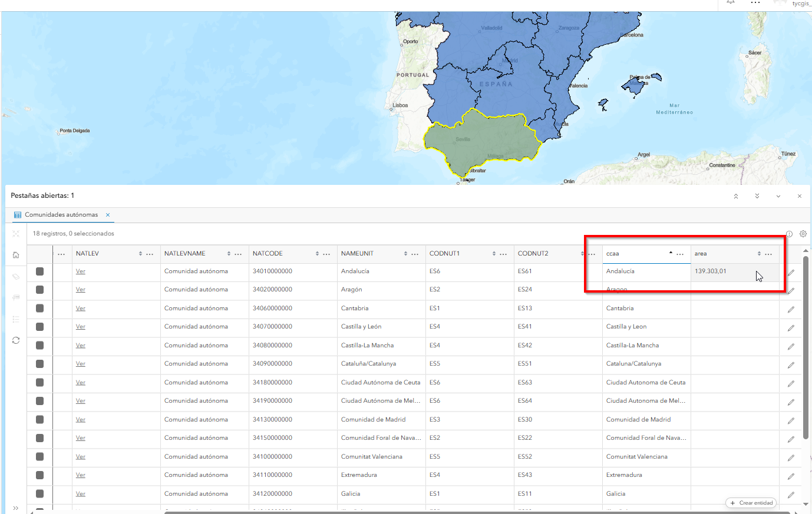This screenshot has height=514, width=812.
Task: Click edit pencil for Galicia row
Action: tap(791, 495)
